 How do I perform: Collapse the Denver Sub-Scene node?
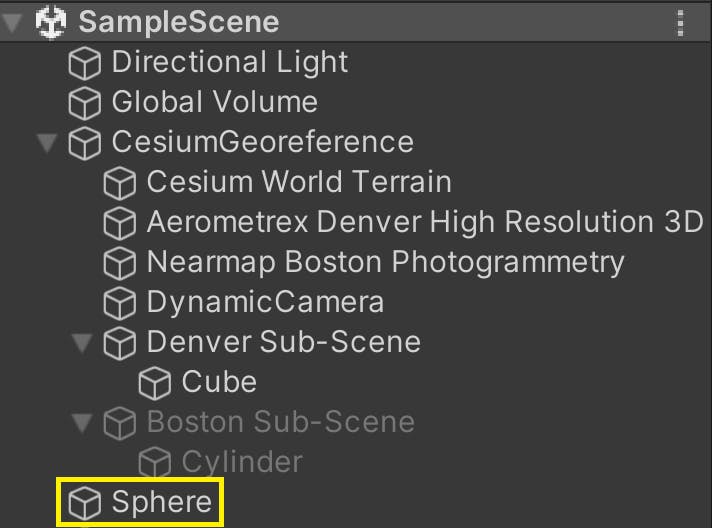[81, 343]
